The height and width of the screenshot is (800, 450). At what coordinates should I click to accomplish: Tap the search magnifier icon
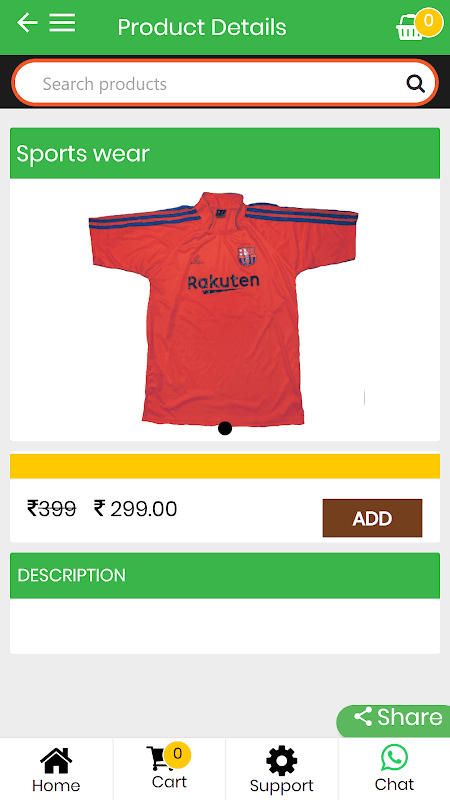click(x=416, y=83)
